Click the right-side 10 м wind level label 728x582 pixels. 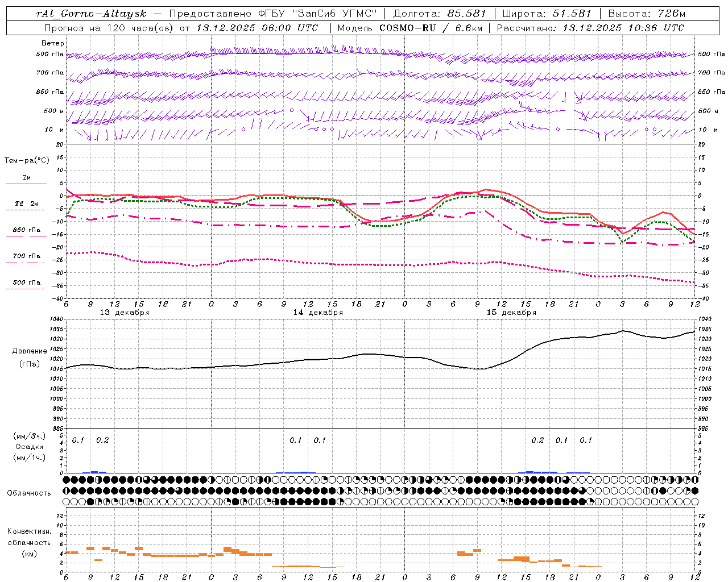tap(708, 130)
